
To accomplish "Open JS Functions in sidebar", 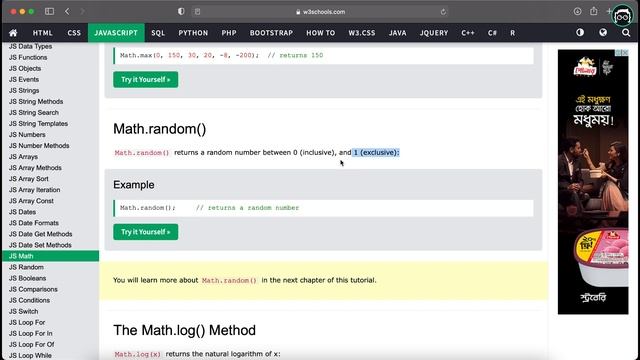I will click(28, 58).
